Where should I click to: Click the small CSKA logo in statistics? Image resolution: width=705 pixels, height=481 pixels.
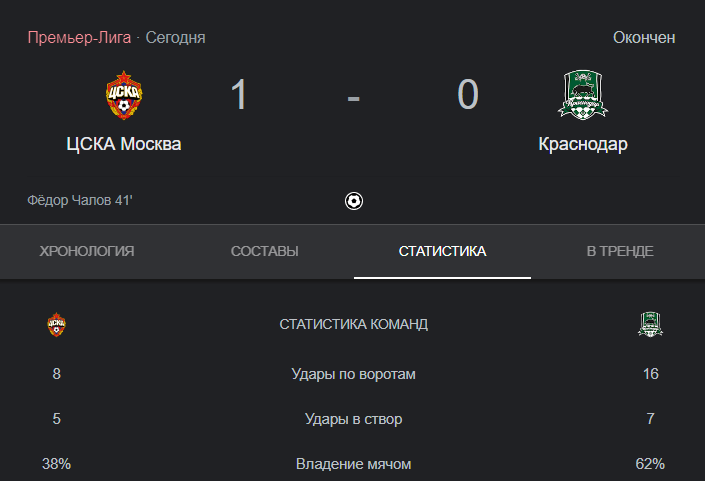pos(57,324)
